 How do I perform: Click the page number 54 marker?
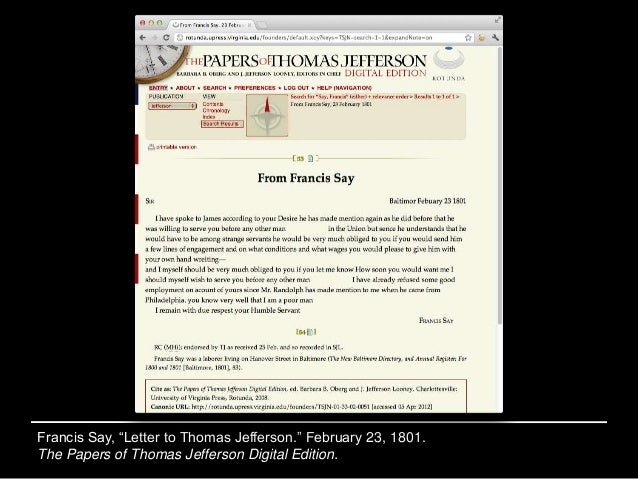pos(302,332)
